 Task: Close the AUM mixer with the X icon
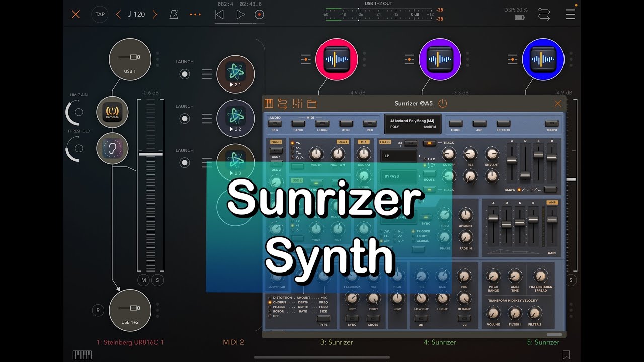click(76, 14)
